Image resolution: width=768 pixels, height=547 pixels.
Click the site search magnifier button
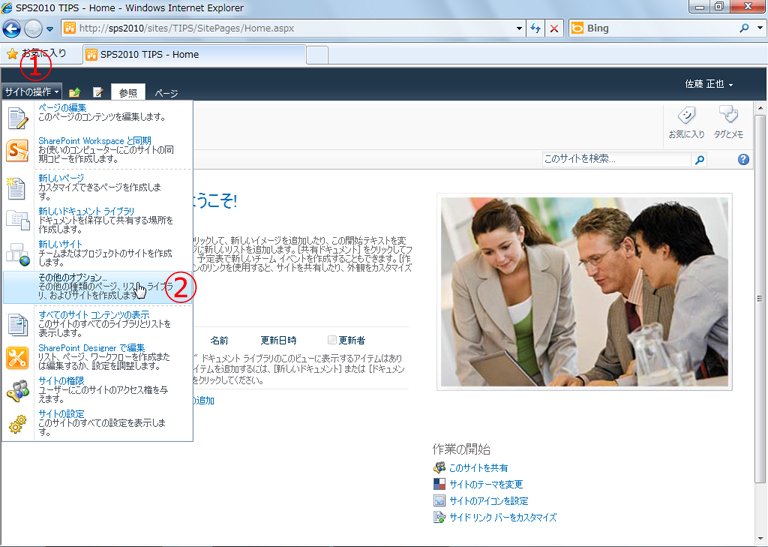click(x=699, y=160)
